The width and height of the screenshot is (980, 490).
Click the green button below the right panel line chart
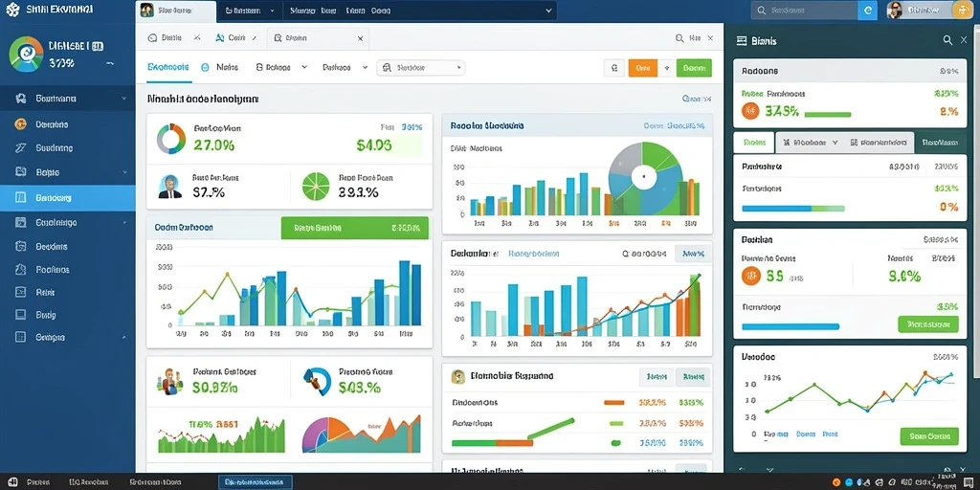(x=928, y=436)
